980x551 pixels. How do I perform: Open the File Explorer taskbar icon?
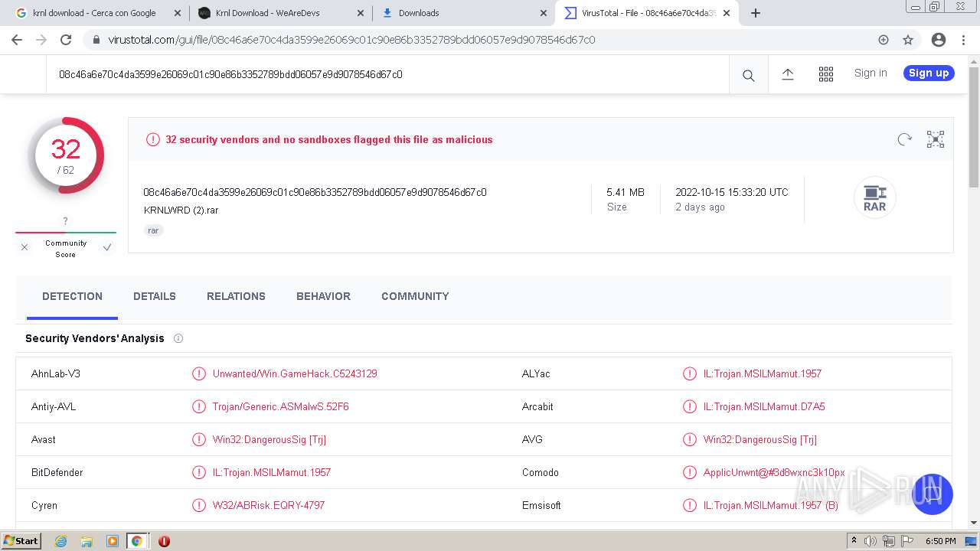click(x=87, y=541)
